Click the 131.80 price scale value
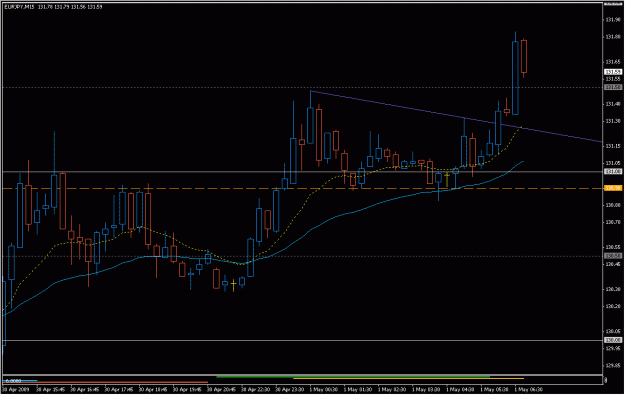 point(613,37)
